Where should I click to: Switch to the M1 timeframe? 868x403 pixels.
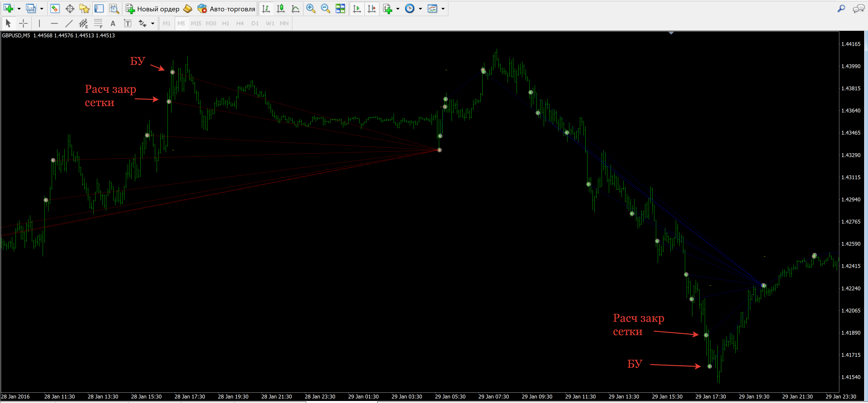pos(166,23)
